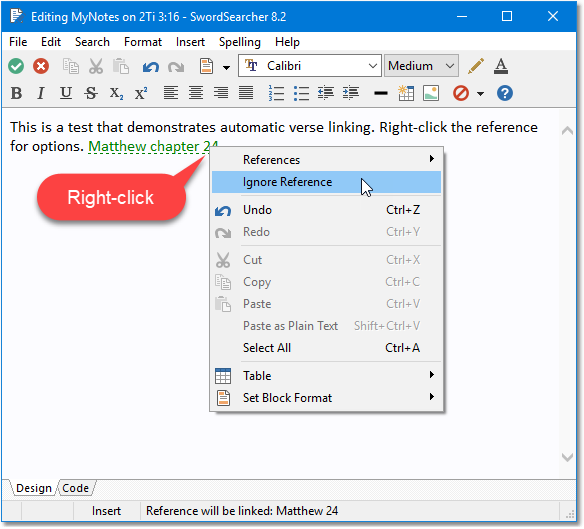This screenshot has height=529, width=584.
Task: Expand the Set Block Format submenu
Action: pos(326,398)
